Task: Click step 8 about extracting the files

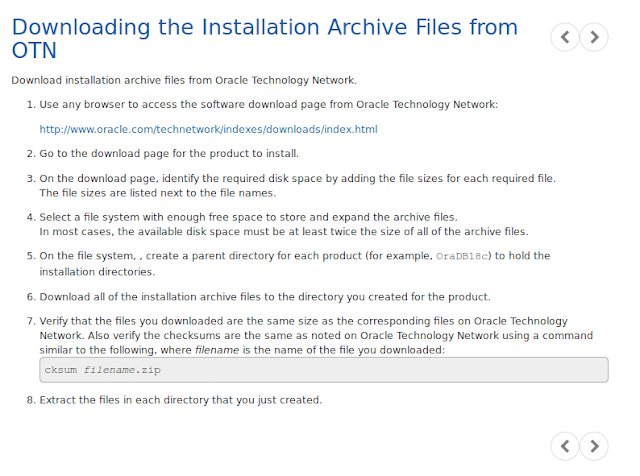Action: pyautogui.click(x=180, y=400)
